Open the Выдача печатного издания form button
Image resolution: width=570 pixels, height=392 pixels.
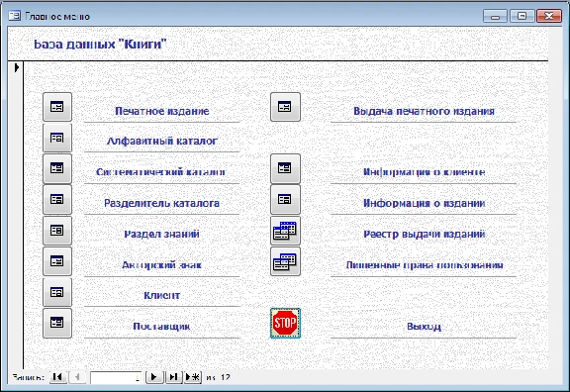click(285, 107)
